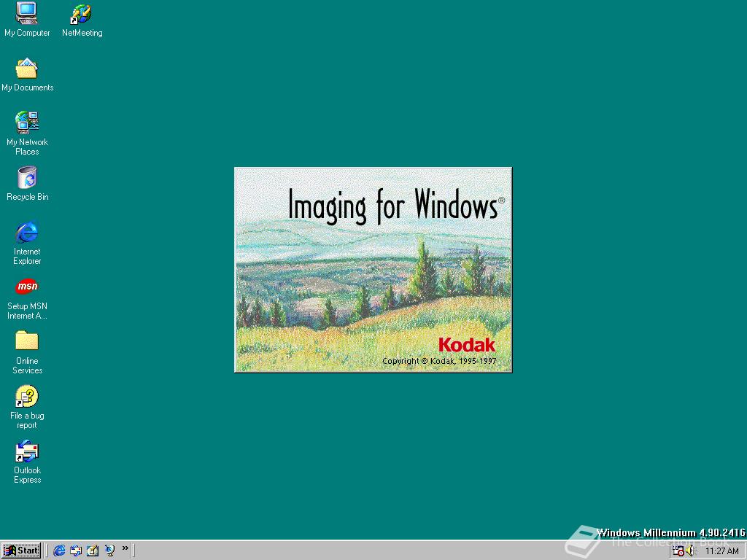Click the volume speaker tray icon
This screenshot has height=560, width=747.
click(x=690, y=551)
